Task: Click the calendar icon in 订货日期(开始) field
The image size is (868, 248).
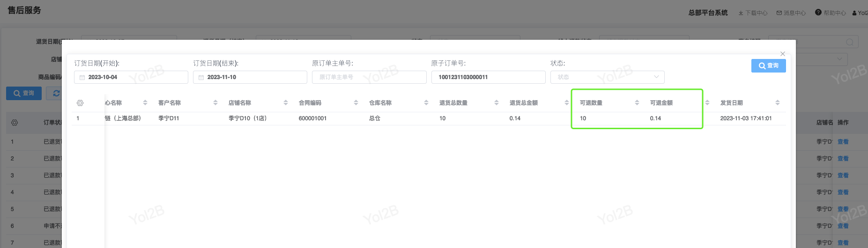Action: [x=82, y=77]
